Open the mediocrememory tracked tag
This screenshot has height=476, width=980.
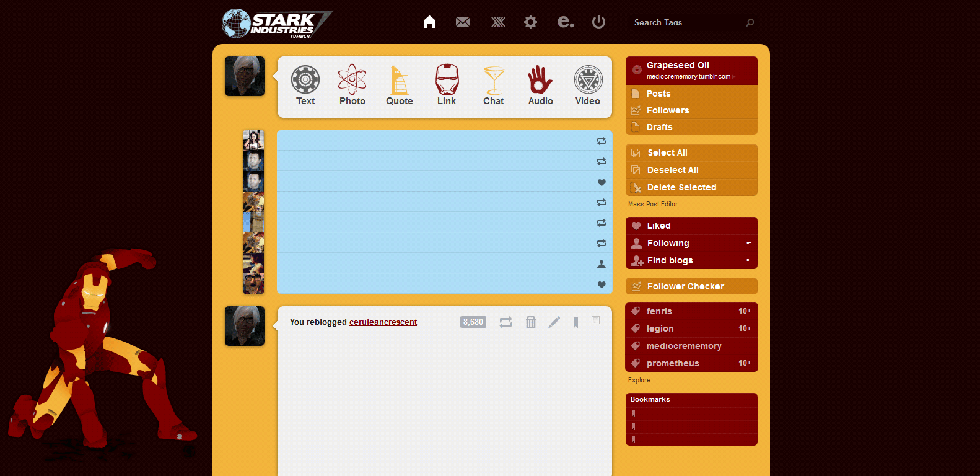point(691,346)
